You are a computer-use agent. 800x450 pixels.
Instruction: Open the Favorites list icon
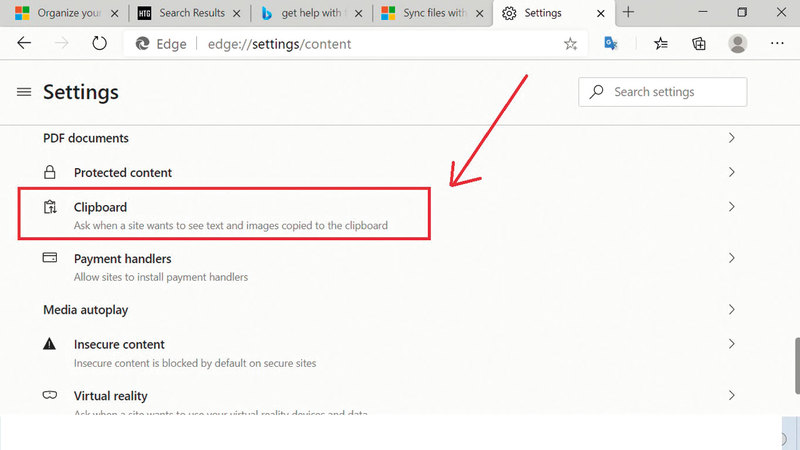pos(661,44)
